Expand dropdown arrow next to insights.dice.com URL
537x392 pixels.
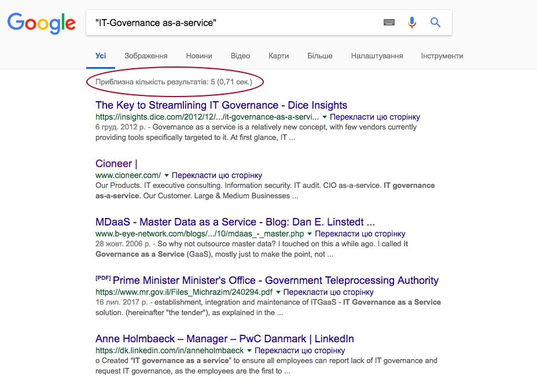(x=325, y=117)
